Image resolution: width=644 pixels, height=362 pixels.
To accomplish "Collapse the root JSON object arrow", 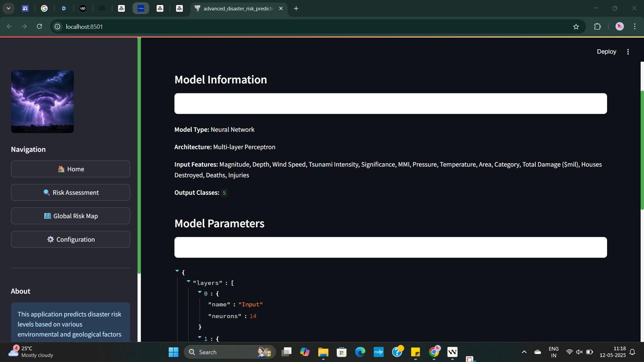I will pos(177,271).
